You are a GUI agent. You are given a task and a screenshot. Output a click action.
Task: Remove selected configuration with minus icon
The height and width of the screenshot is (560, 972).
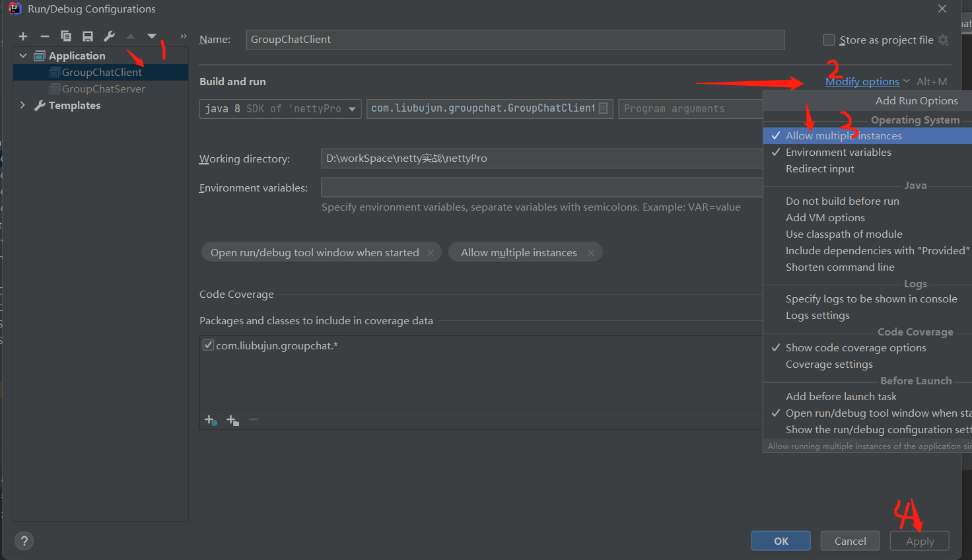coord(45,36)
